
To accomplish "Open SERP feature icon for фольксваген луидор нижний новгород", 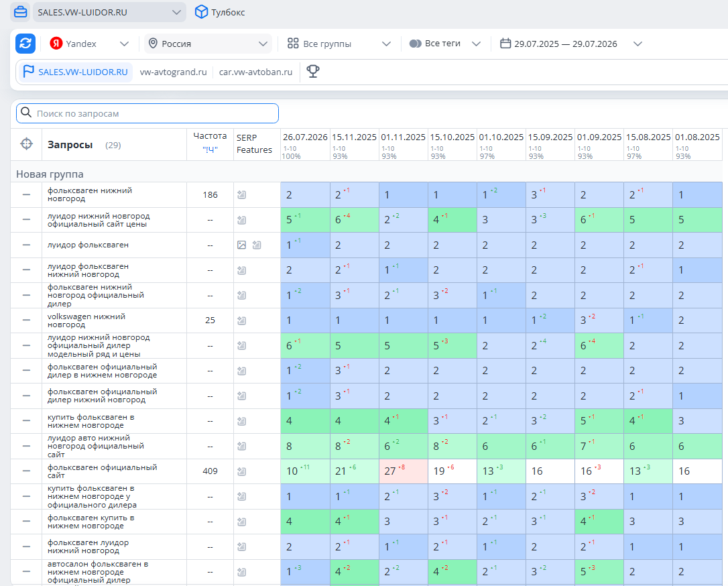I will 241,547.
